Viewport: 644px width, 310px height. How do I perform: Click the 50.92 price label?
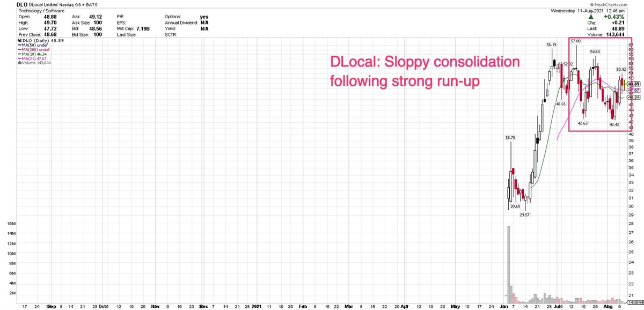click(x=621, y=69)
